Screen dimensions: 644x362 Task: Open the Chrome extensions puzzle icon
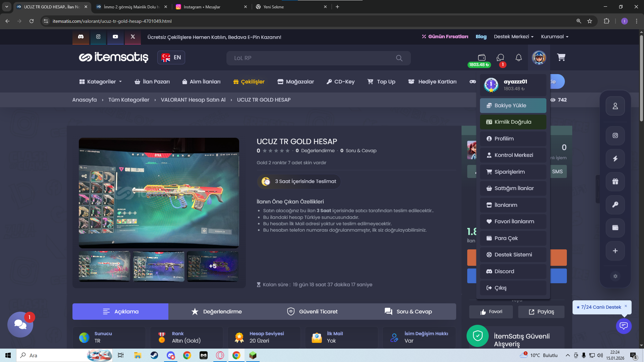606,21
